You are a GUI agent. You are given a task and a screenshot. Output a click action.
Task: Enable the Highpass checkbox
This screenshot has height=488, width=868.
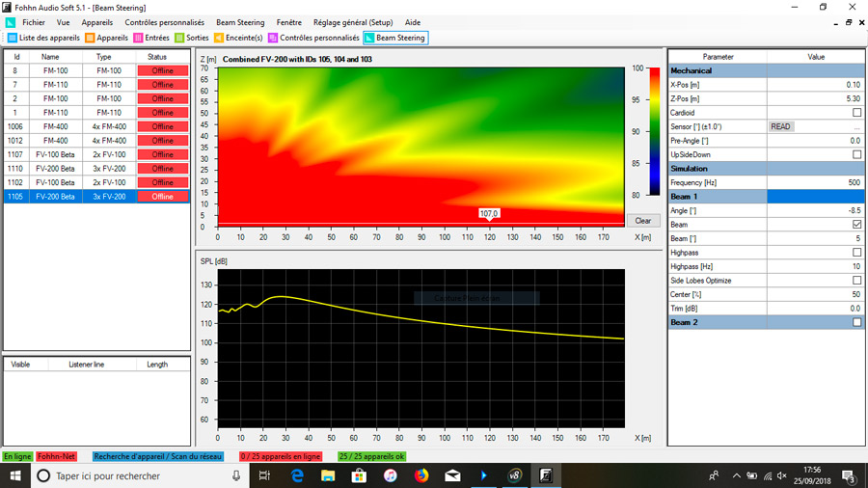857,253
